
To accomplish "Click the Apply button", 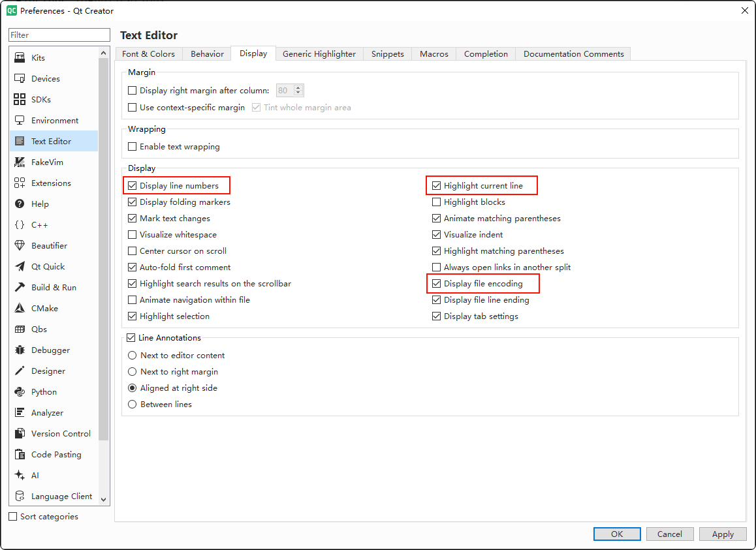I will 722,534.
